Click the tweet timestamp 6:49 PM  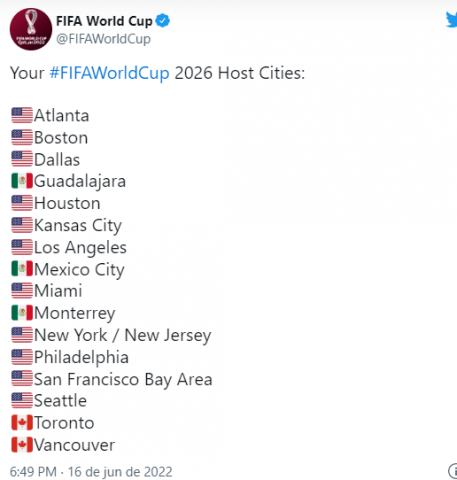coord(33,472)
